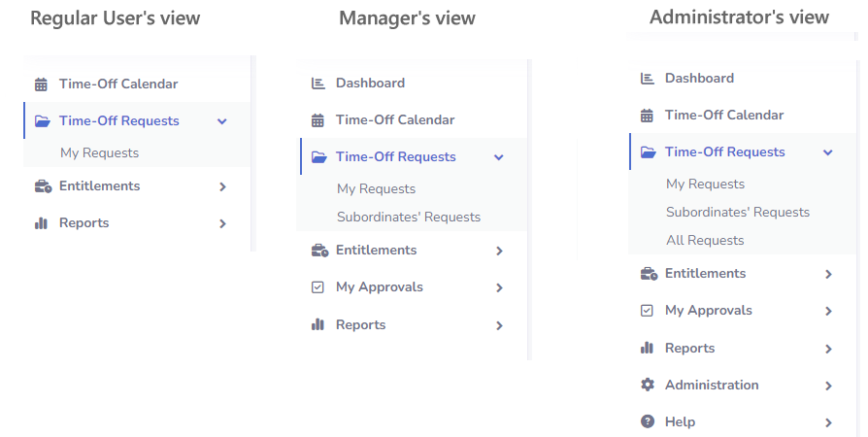Open Subordinates' Requests in Manager's view
Viewport: 868px width, 437px height.
[x=409, y=218]
